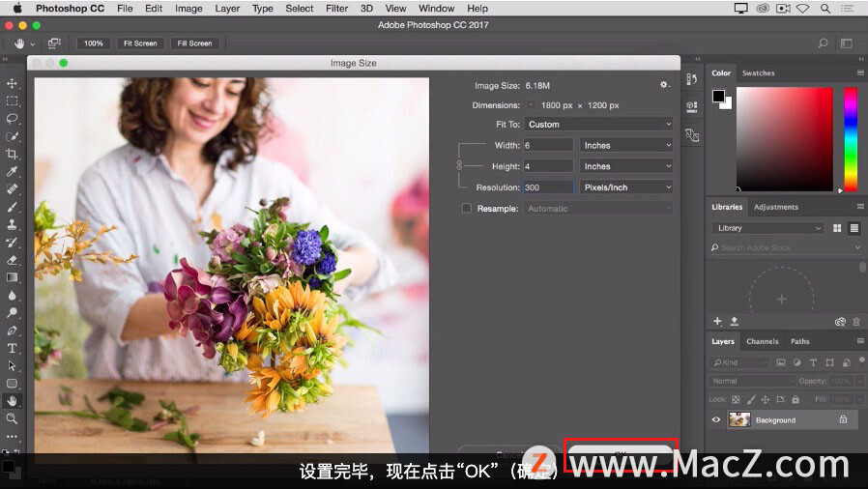Click the search icon in options bar

click(x=824, y=43)
